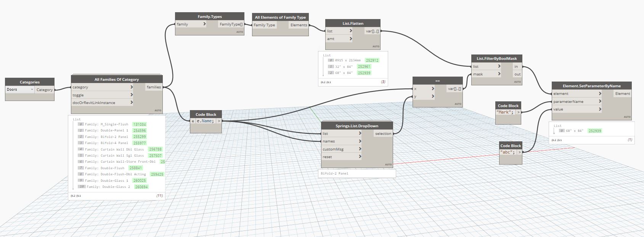The width and height of the screenshot is (644, 237).
Task: Open the reset port chevron on Springs.List.DropDown
Action: pyautogui.click(x=360, y=157)
